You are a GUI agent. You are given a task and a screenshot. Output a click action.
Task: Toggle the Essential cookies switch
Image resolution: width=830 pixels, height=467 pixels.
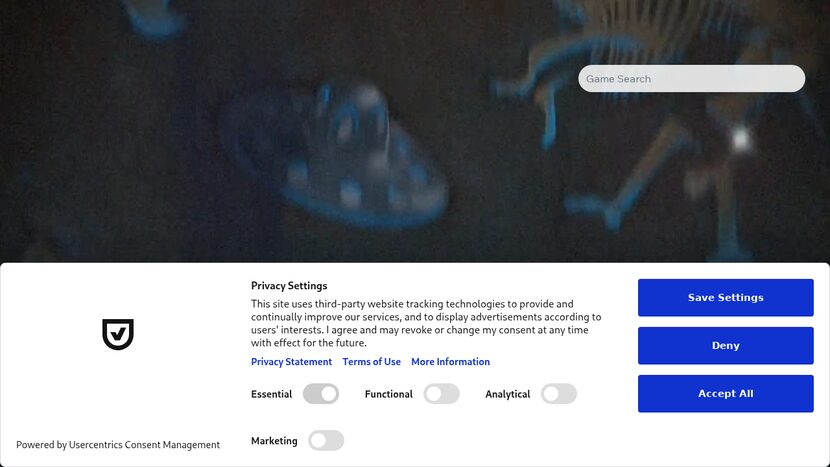321,394
